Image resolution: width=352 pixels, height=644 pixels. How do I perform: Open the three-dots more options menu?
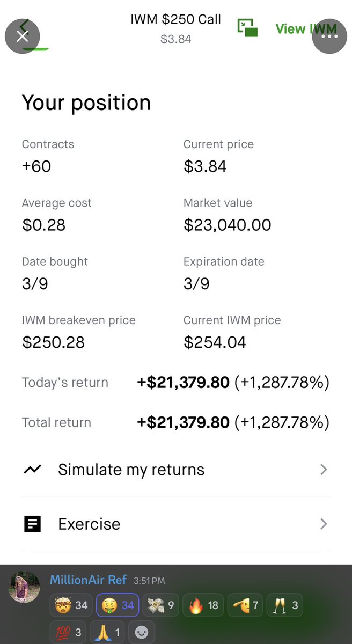click(x=329, y=36)
